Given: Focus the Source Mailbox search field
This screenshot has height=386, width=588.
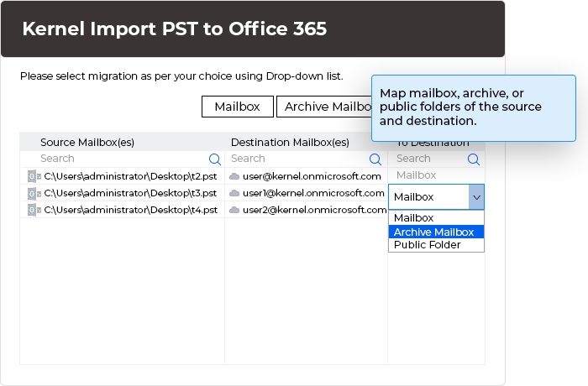Looking at the screenshot, I should click(x=123, y=159).
